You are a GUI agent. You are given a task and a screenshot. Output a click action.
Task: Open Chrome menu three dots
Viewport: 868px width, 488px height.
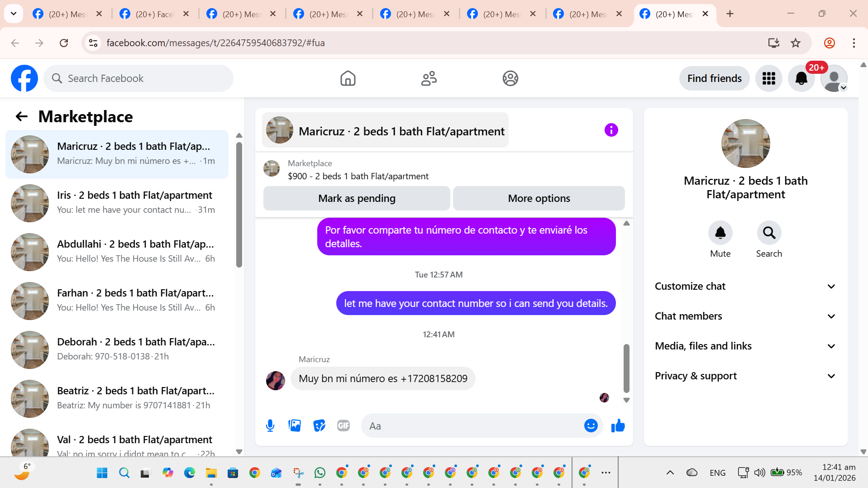click(x=854, y=43)
